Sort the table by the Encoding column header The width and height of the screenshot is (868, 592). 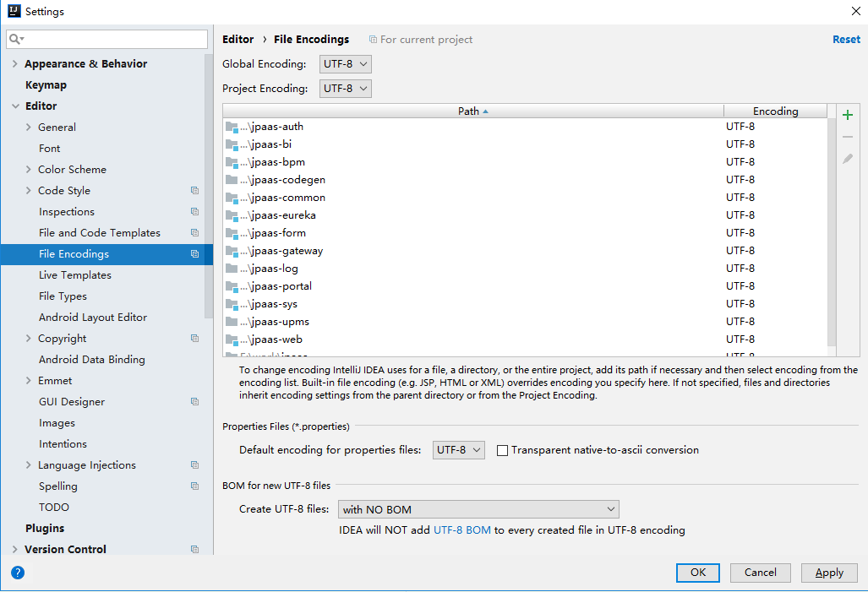(775, 111)
